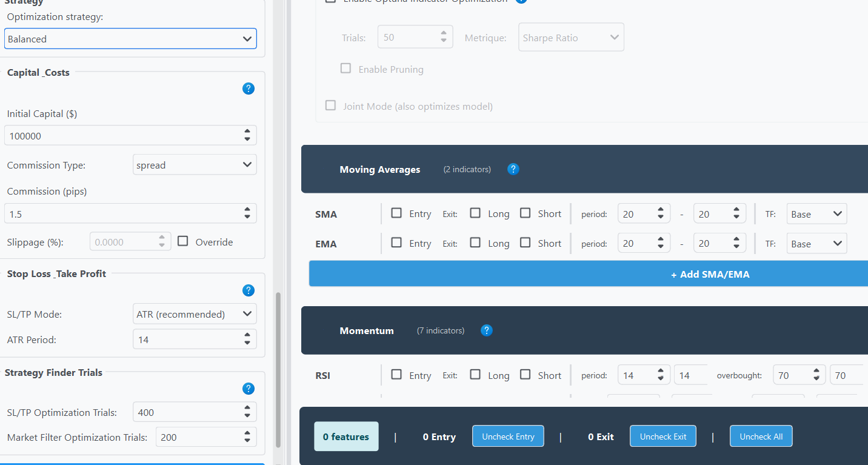
Task: Increment the Initial Capital spinner arrow
Action: [247, 132]
